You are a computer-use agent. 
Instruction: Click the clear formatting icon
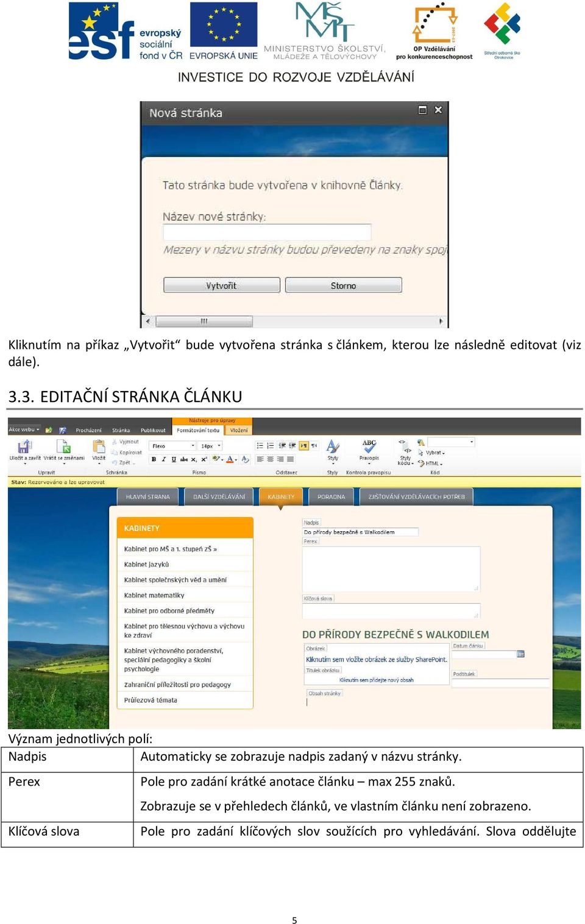point(245,459)
